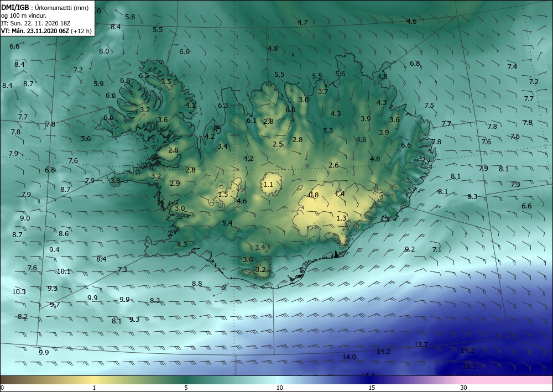Click the '10' label on the color scale
Image resolution: width=553 pixels, height=392 pixels.
pos(279,388)
